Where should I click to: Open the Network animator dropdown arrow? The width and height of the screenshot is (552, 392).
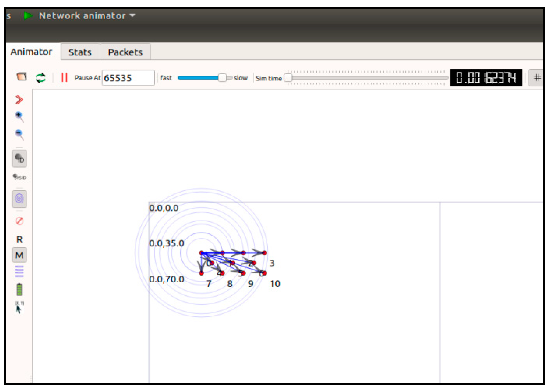(132, 15)
